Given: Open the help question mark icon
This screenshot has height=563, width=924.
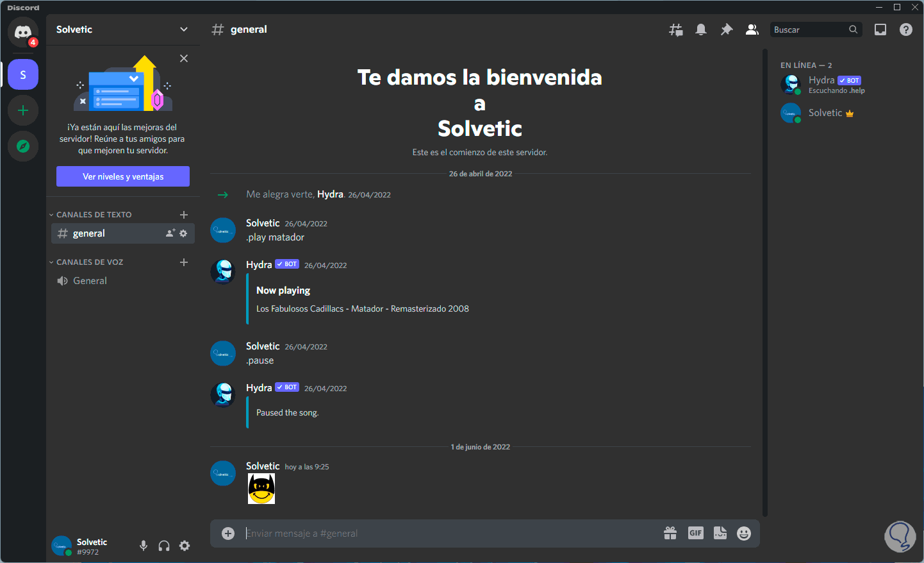Looking at the screenshot, I should point(906,29).
